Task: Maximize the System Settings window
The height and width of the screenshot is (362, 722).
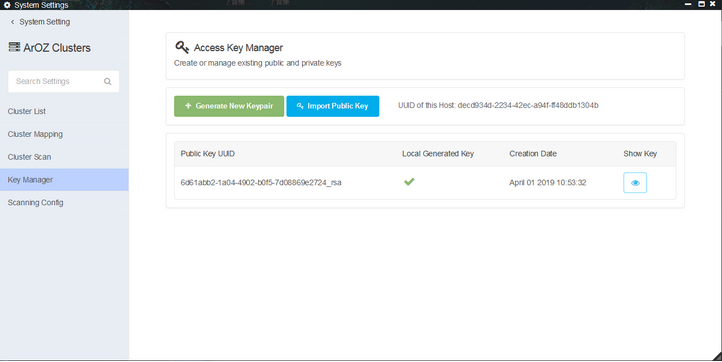Action: 701,4
